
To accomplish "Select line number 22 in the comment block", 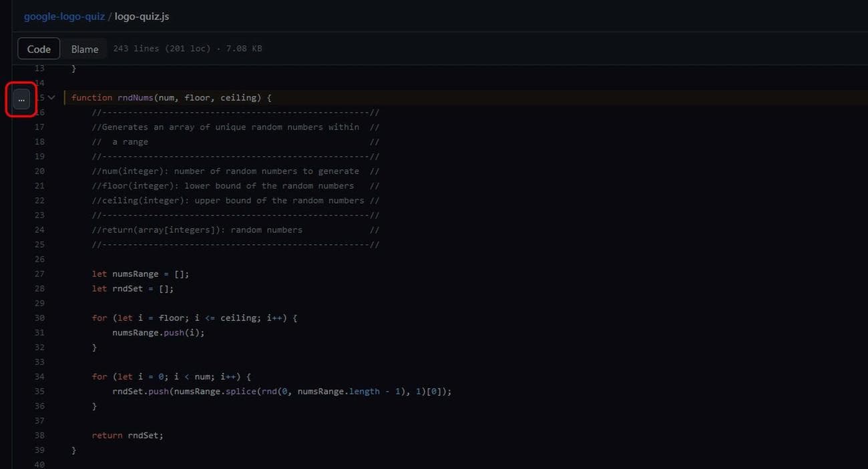I will click(39, 200).
